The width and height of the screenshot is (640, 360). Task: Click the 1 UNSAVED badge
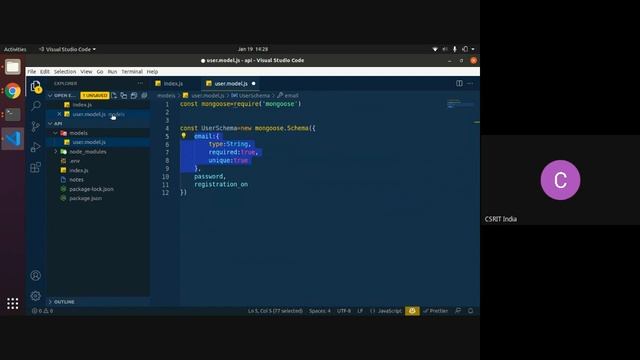[x=95, y=96]
